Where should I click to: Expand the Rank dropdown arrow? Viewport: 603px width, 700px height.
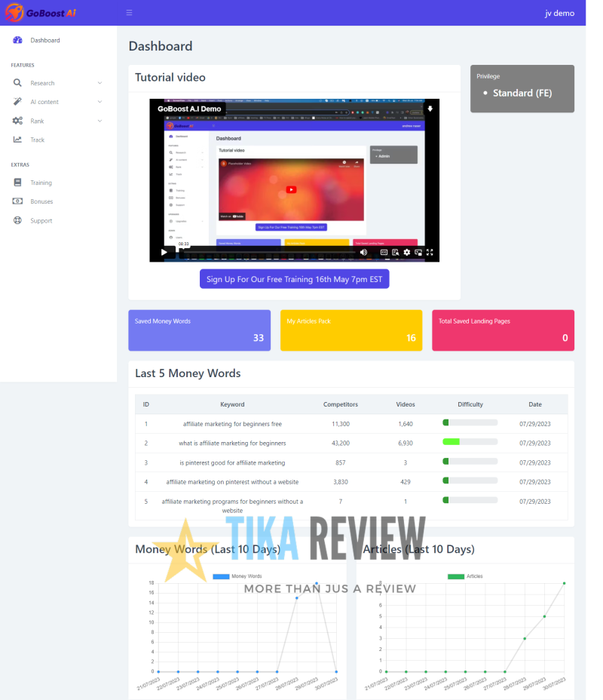[99, 121]
